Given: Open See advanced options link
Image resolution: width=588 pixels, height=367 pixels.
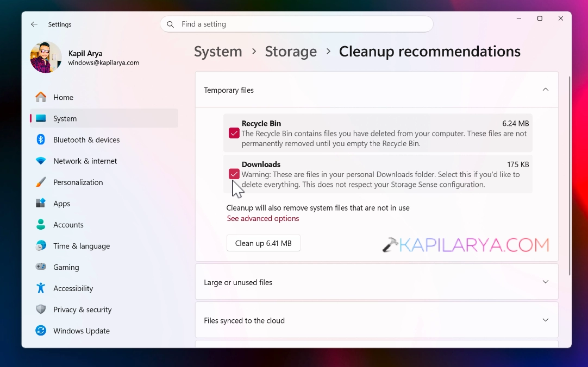Looking at the screenshot, I should click(x=263, y=218).
